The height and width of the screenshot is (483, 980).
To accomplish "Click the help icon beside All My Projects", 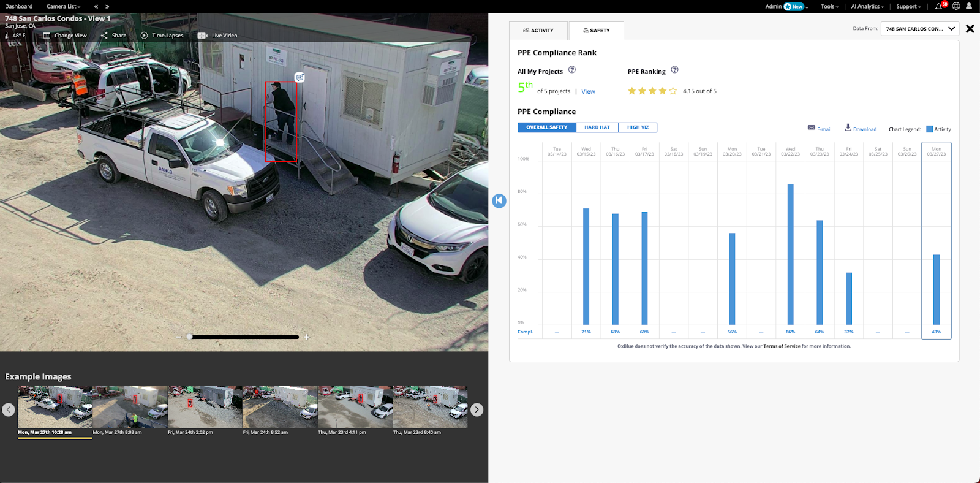I will click(x=572, y=70).
